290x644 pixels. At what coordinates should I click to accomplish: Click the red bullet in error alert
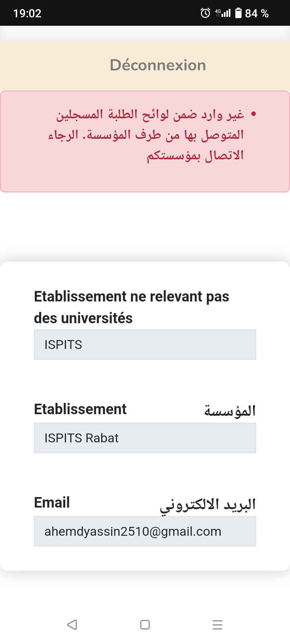[253, 114]
